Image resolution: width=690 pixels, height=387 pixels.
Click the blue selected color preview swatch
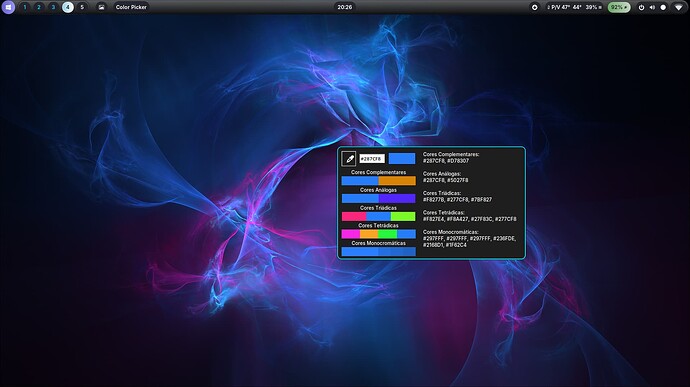point(402,158)
